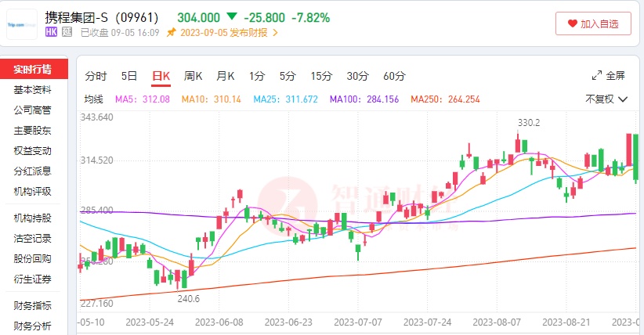Screen dimensions: 644x335
Task: Select the 日K chart tab
Action: point(161,76)
